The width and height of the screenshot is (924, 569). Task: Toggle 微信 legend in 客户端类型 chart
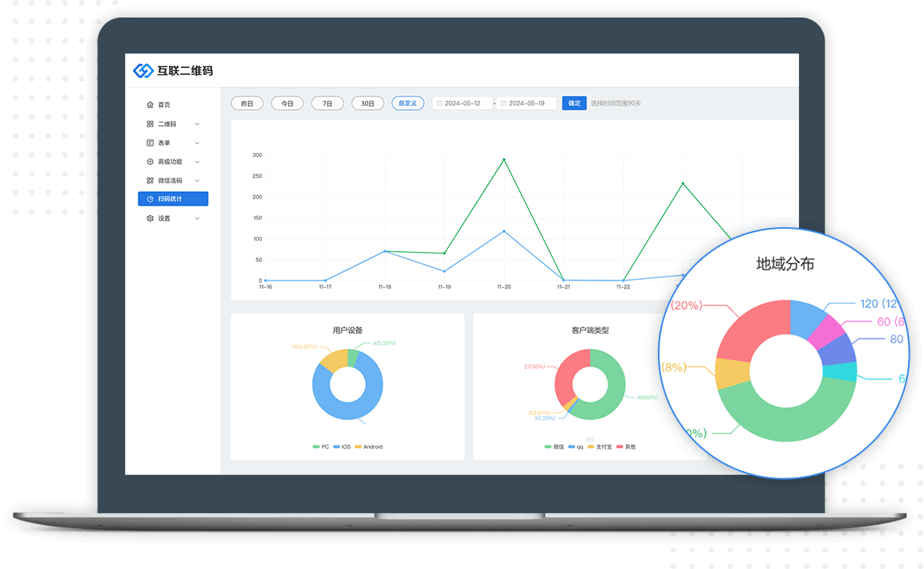pyautogui.click(x=554, y=447)
